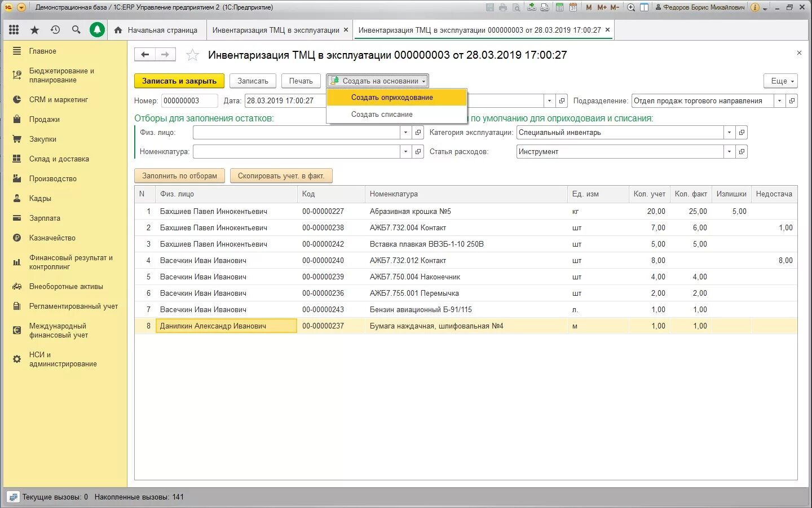Viewport: 812px width, 508px height.
Task: Click the printer icon in title bar
Action: pos(502,7)
